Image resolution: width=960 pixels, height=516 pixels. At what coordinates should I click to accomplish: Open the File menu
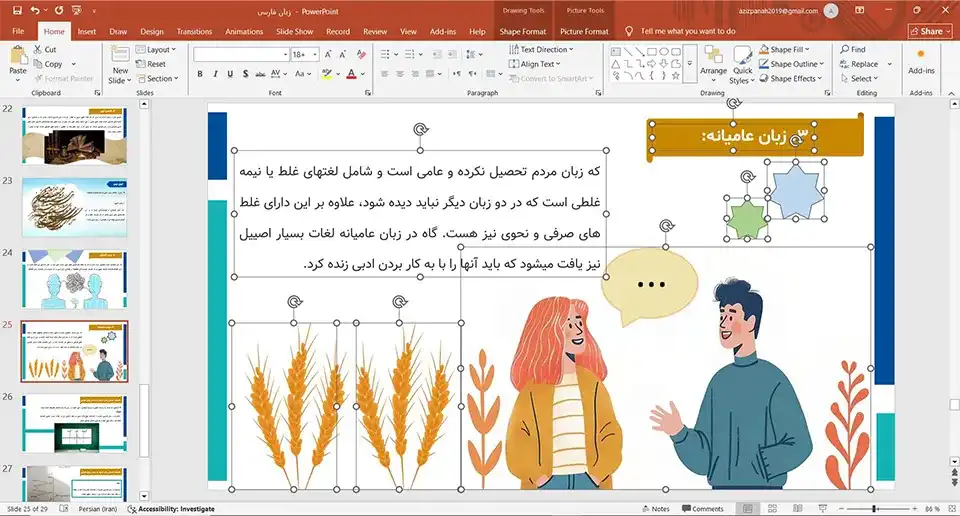(x=18, y=31)
